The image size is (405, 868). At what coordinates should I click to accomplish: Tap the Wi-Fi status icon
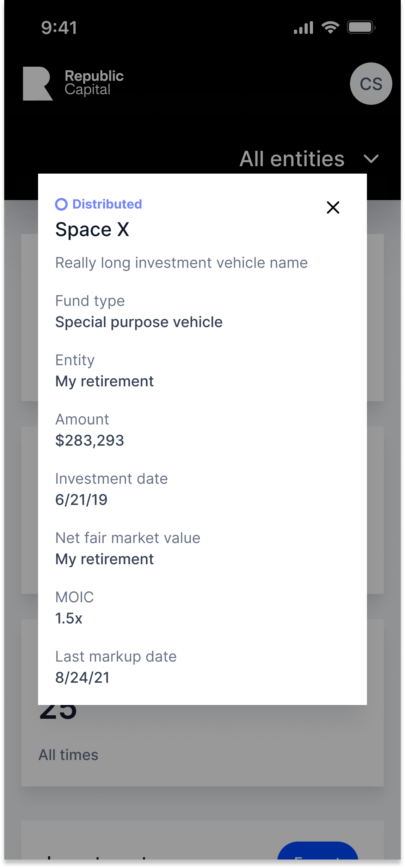click(x=330, y=28)
